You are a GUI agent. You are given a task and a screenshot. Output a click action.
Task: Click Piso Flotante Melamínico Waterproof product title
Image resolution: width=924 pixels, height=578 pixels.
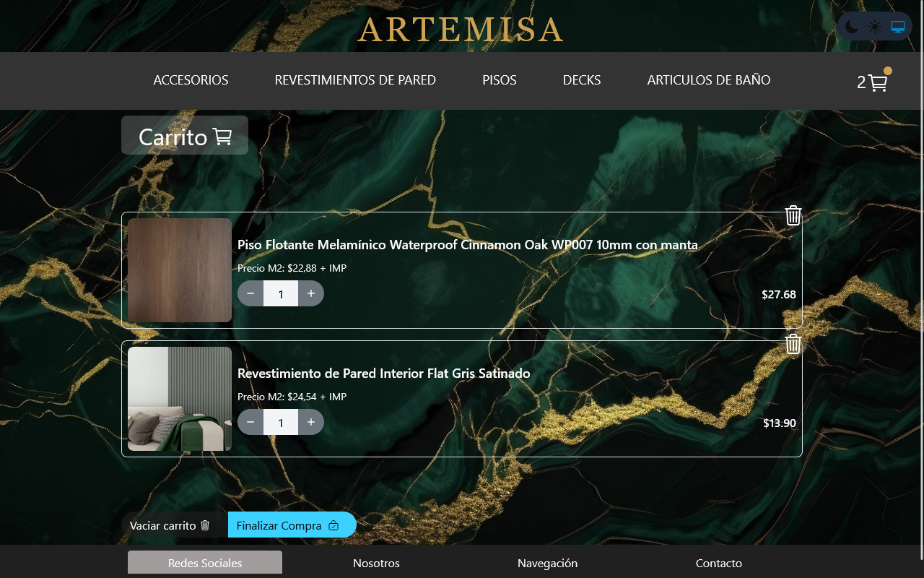(x=468, y=245)
